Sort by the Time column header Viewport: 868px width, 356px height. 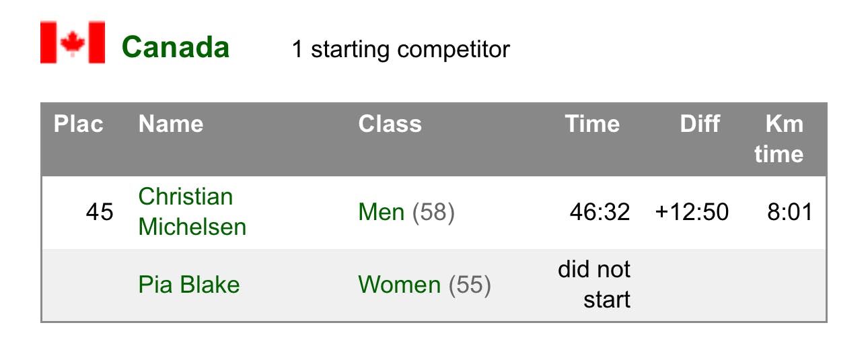click(592, 124)
